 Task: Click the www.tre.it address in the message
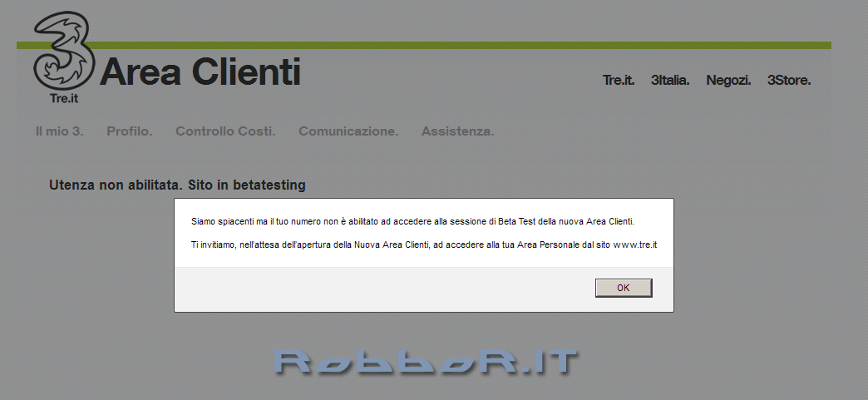coord(635,244)
